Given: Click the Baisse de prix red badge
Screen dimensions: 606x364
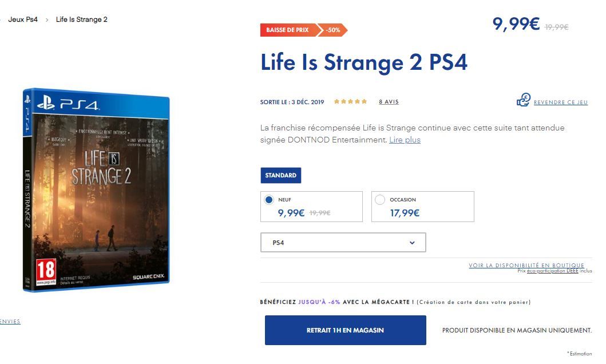Looking at the screenshot, I should click(x=289, y=30).
